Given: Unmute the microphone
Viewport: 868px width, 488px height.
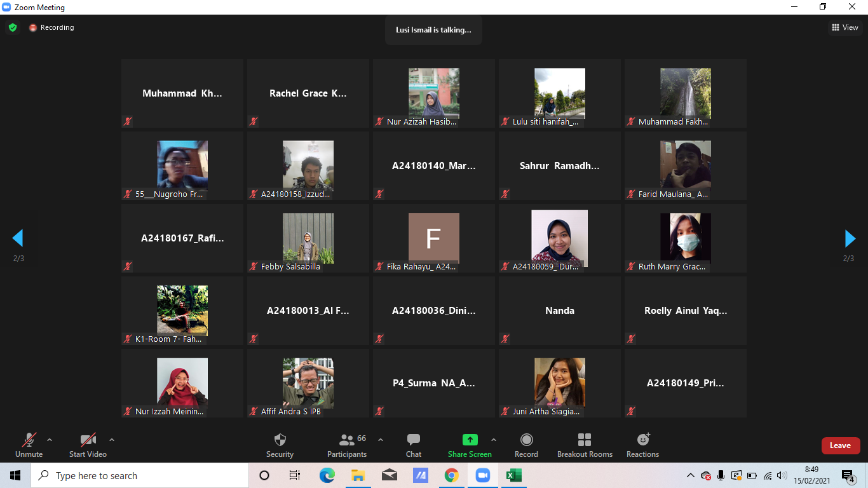Looking at the screenshot, I should [x=29, y=445].
